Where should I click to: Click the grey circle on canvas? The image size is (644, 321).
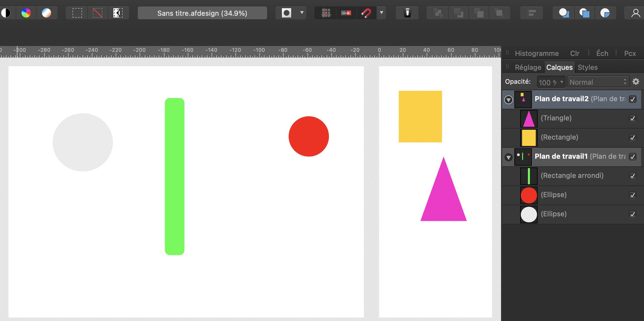click(83, 142)
